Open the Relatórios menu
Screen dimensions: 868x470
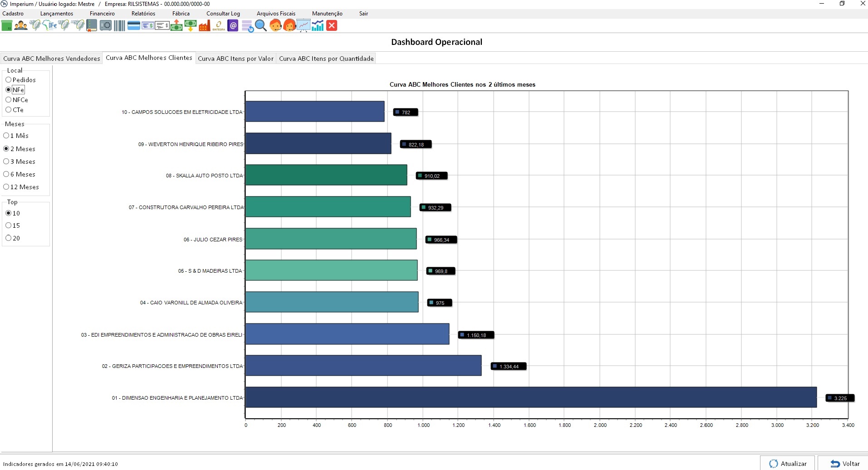143,14
